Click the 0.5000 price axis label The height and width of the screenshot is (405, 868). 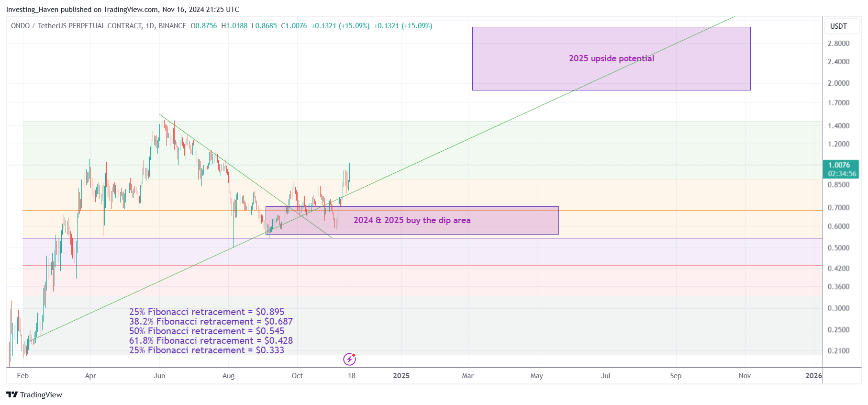click(839, 247)
